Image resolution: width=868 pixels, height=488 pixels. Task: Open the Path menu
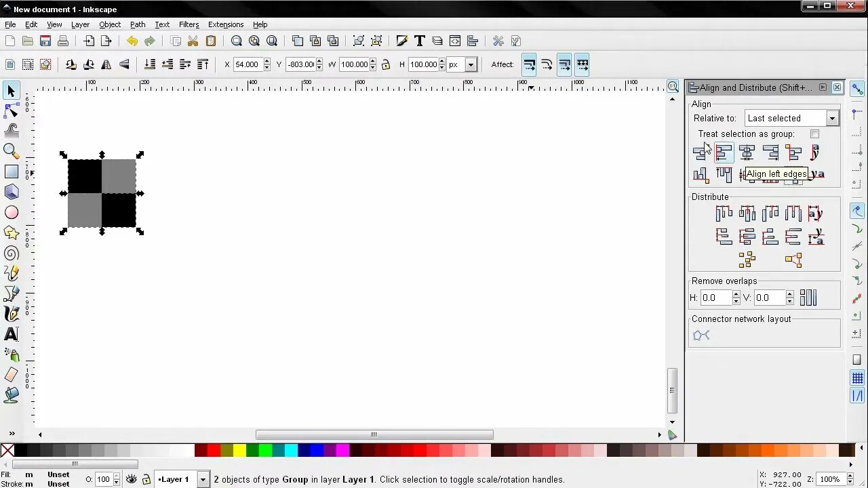click(138, 24)
